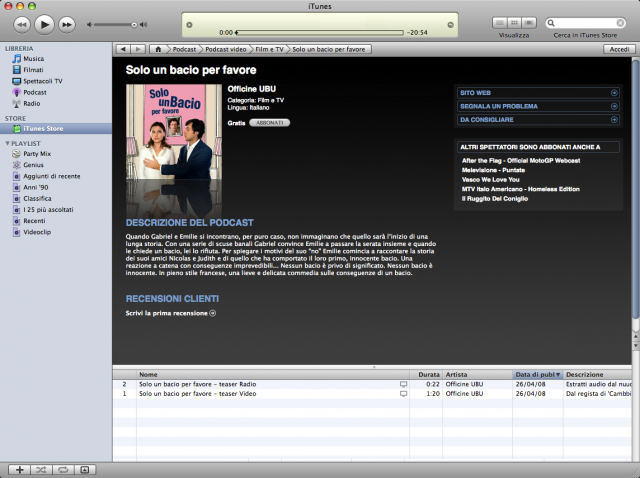Toggle repeat mode
640x478 pixels.
tap(62, 469)
